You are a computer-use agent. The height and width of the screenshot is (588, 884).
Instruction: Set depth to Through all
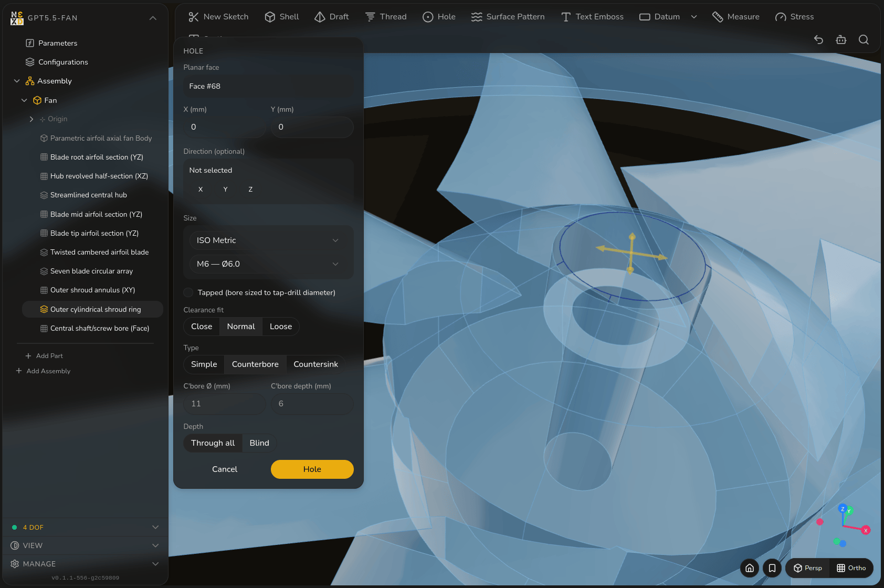point(213,443)
